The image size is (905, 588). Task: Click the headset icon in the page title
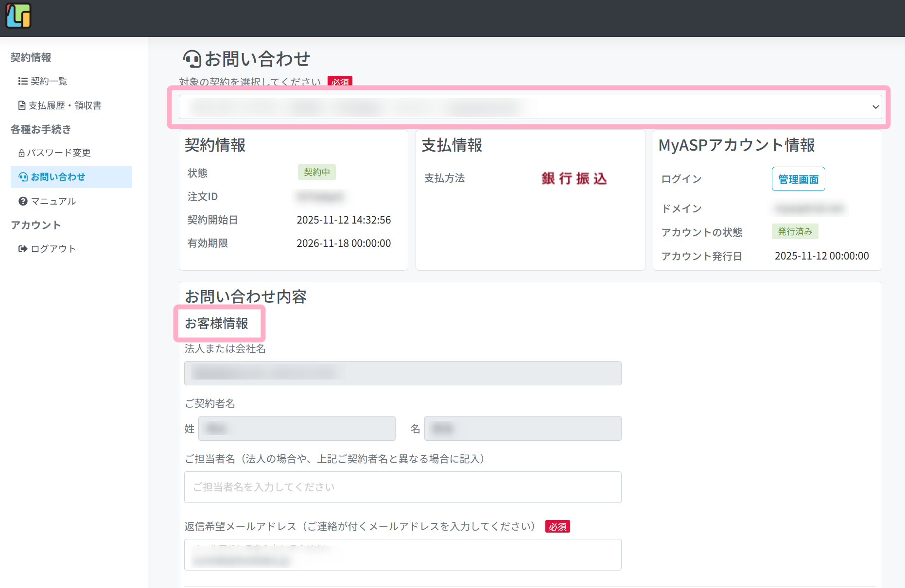coord(192,59)
